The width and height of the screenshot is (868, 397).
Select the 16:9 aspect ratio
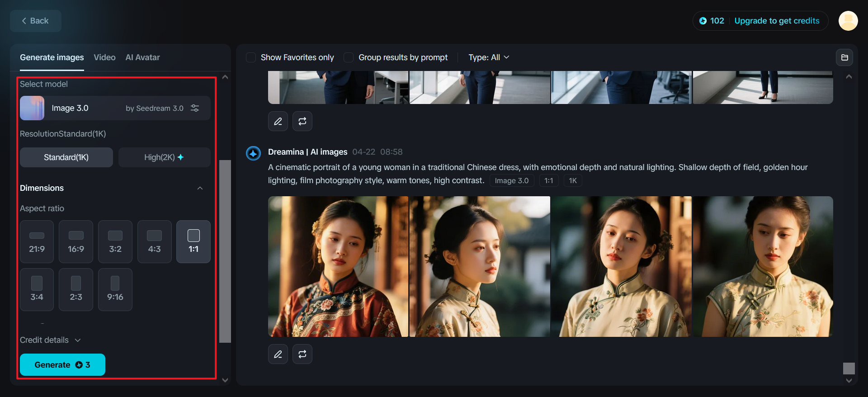(76, 241)
